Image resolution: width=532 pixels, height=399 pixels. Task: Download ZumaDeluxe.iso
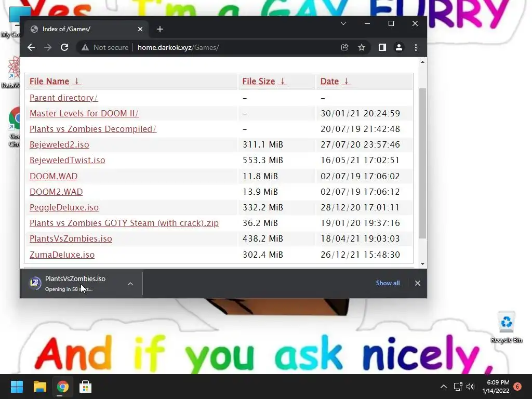point(62,255)
